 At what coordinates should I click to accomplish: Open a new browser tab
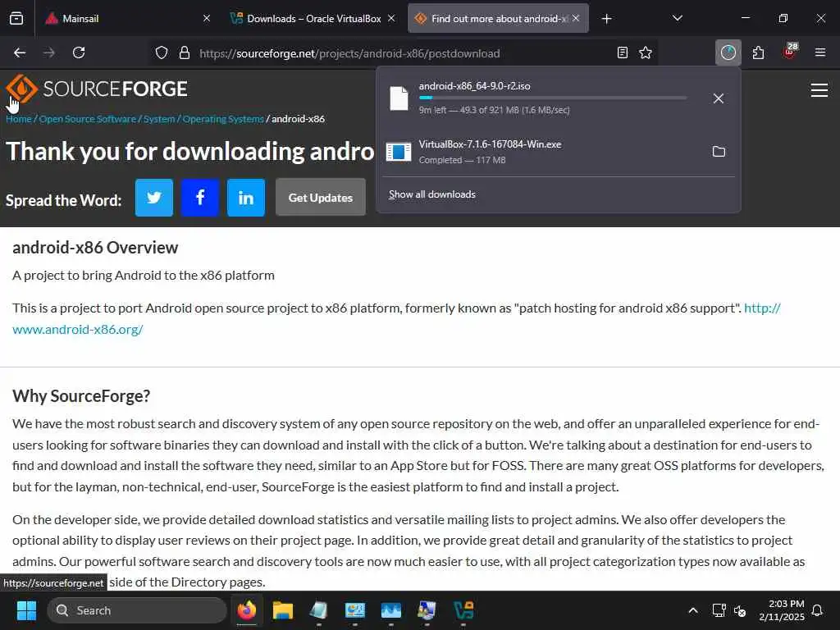606,19
